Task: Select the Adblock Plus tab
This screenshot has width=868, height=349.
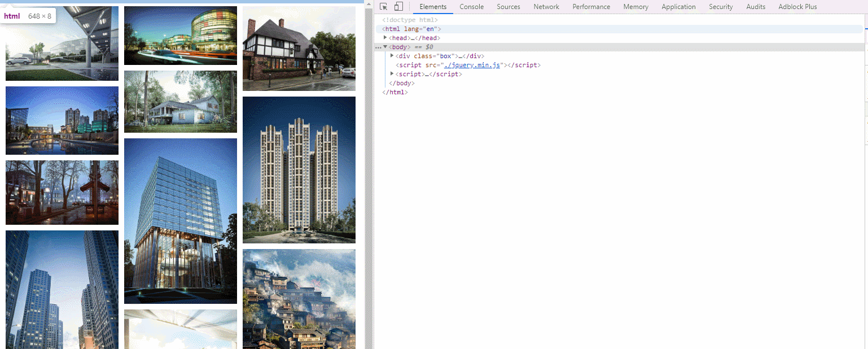Action: click(797, 7)
